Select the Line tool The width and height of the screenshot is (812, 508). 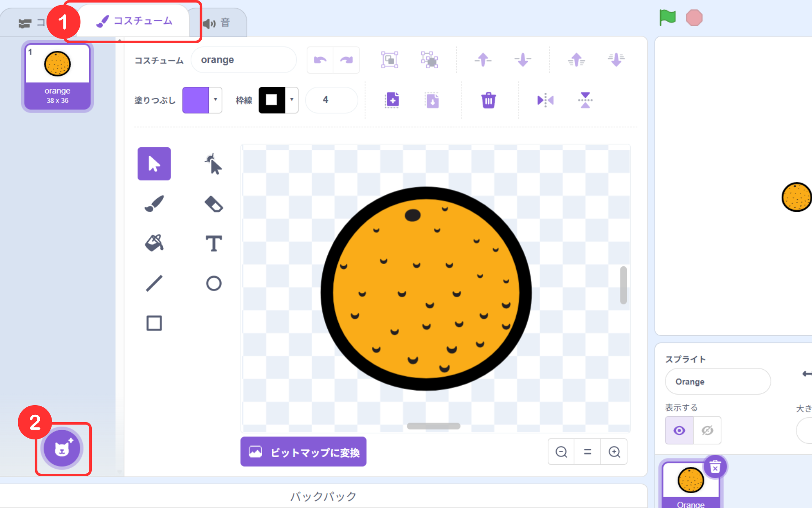click(x=154, y=283)
